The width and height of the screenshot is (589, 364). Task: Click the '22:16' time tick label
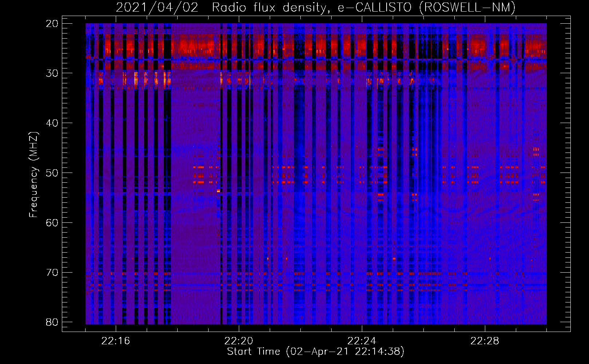[x=115, y=341]
